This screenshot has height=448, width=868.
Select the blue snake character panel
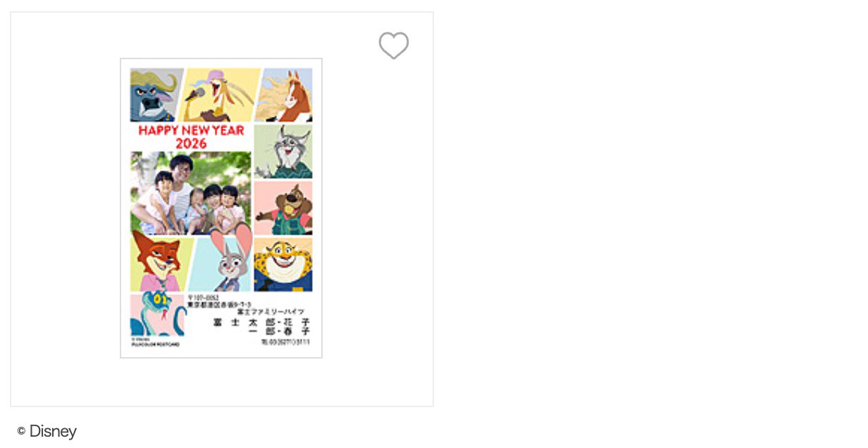(156, 315)
